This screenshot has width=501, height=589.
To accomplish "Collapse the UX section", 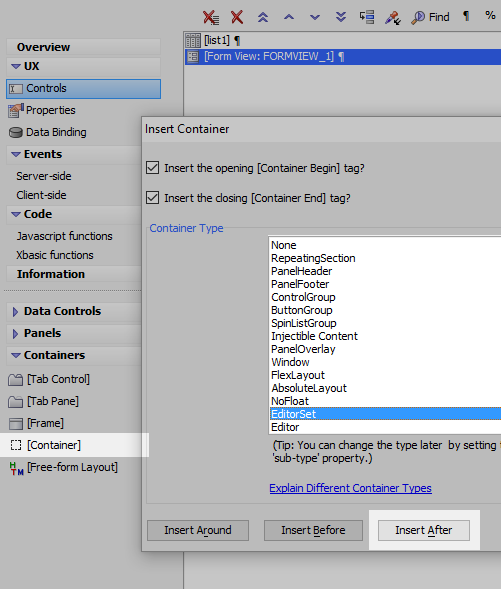I will pos(16,66).
